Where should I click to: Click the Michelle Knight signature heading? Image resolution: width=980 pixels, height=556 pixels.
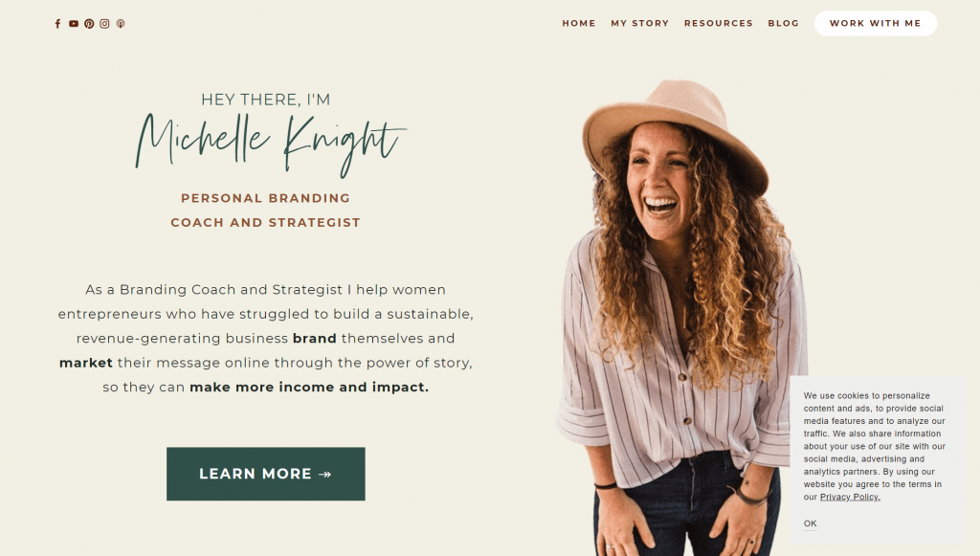click(x=271, y=145)
